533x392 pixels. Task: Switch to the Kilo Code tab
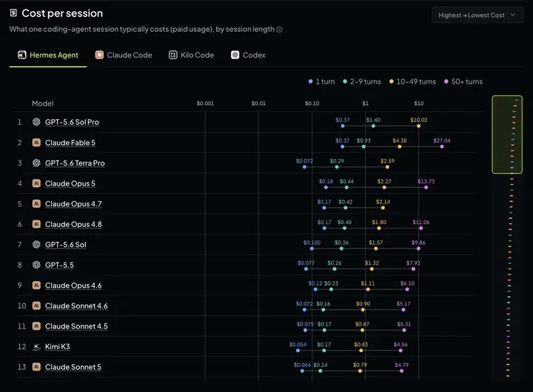point(192,55)
